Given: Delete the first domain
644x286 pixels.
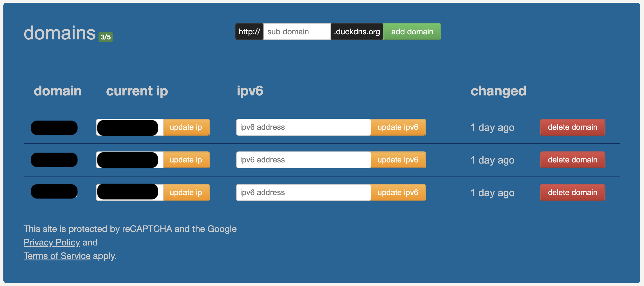Looking at the screenshot, I should pyautogui.click(x=573, y=127).
